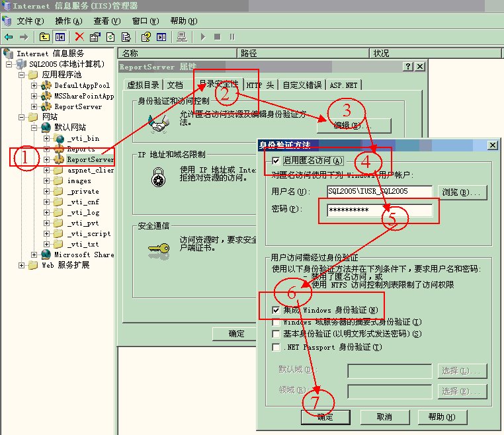
Task: Switch to the ASP.NET tab
Action: tap(344, 85)
